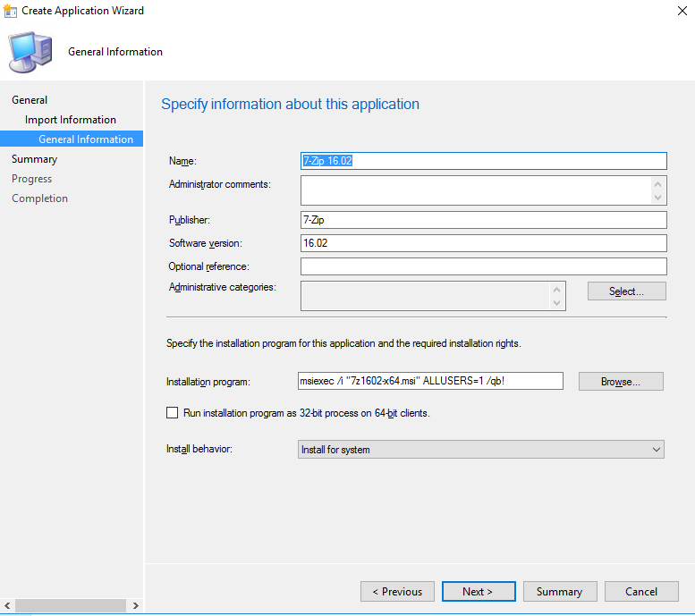The width and height of the screenshot is (695, 616).
Task: Open the Select... categories dialog
Action: coord(627,291)
